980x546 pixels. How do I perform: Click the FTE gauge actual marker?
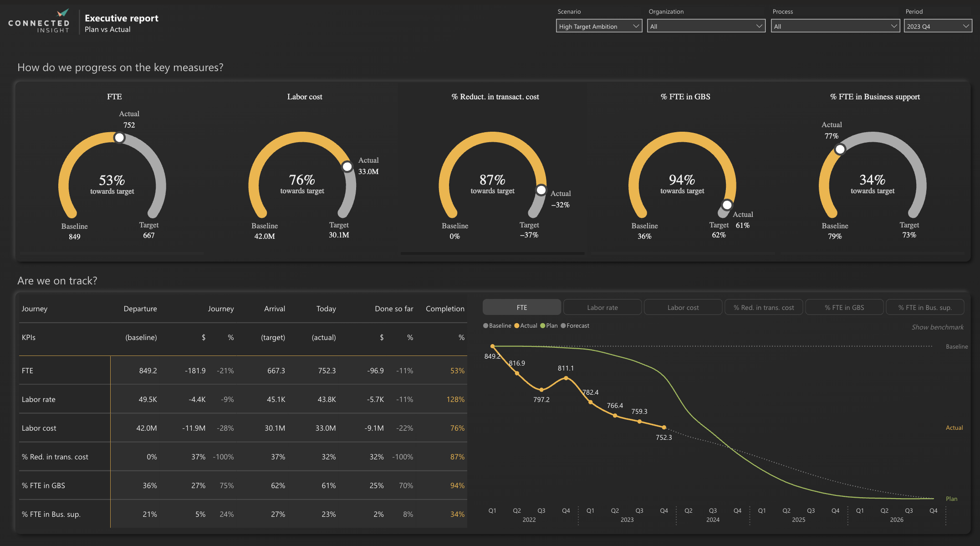119,138
